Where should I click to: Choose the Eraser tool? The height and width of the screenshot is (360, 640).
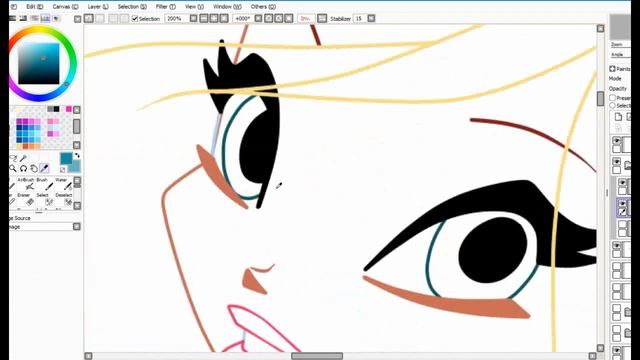click(x=27, y=200)
